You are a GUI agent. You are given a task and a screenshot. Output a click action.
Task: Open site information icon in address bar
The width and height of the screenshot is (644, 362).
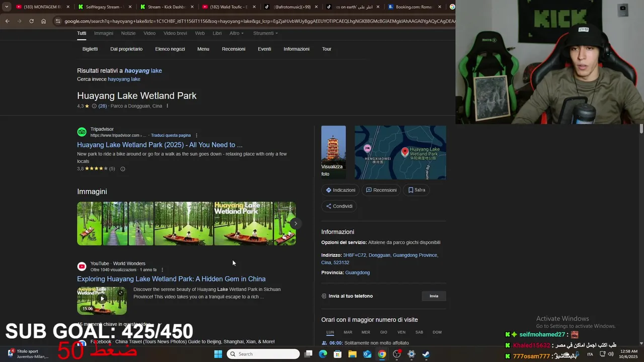(58, 21)
